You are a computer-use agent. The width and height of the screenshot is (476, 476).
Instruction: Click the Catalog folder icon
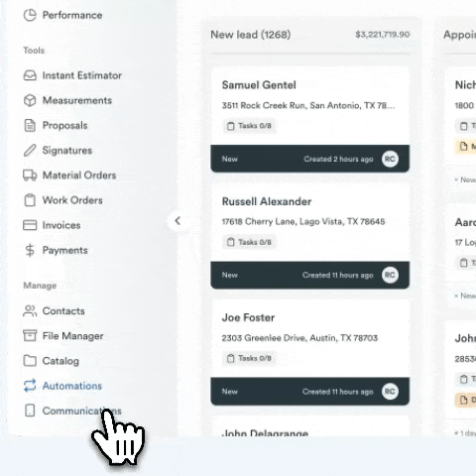pos(30,361)
